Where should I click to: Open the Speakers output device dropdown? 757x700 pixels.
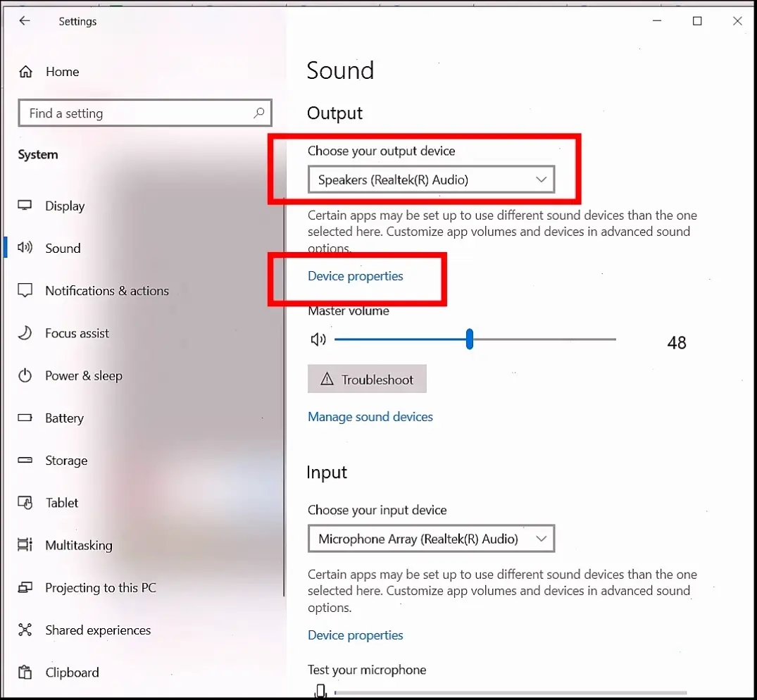431,180
